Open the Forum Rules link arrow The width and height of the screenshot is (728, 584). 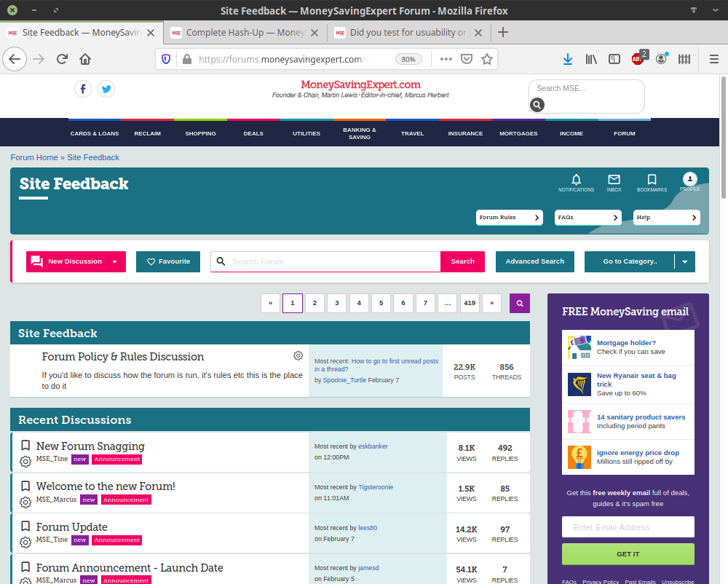point(537,218)
